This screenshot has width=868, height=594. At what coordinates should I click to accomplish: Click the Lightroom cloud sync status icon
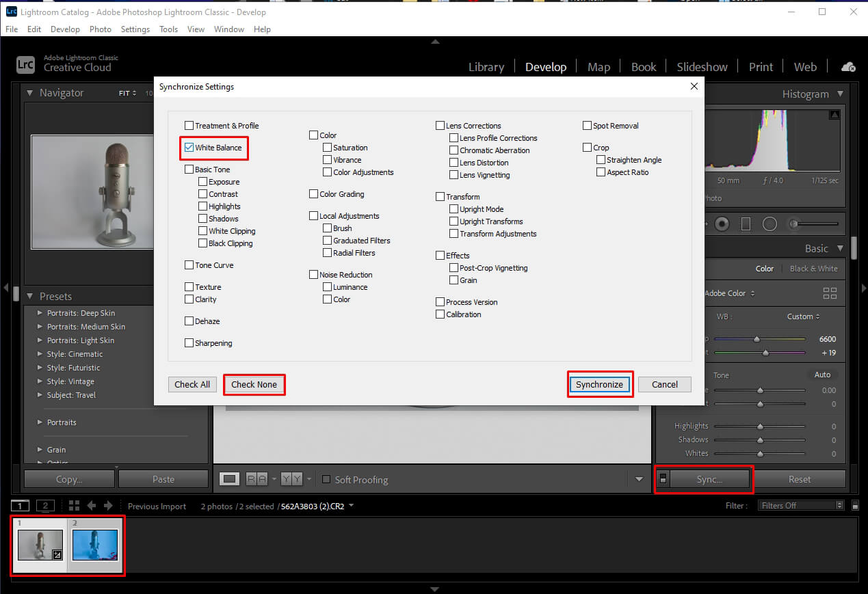pos(848,67)
